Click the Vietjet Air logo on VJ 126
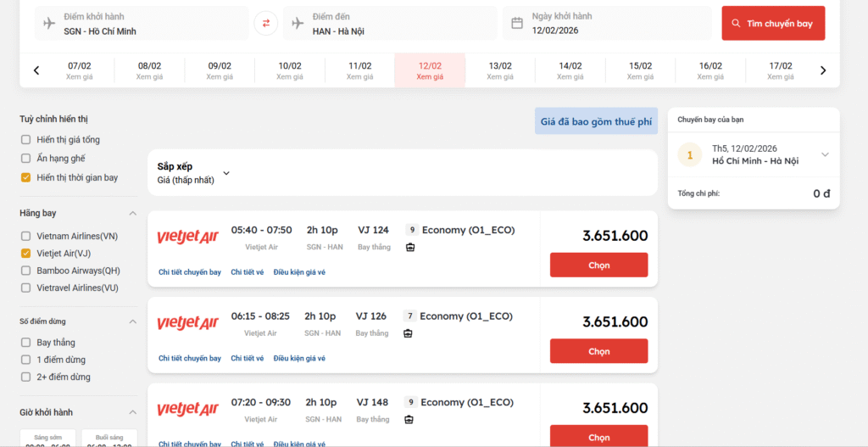The width and height of the screenshot is (868, 447). click(x=187, y=323)
